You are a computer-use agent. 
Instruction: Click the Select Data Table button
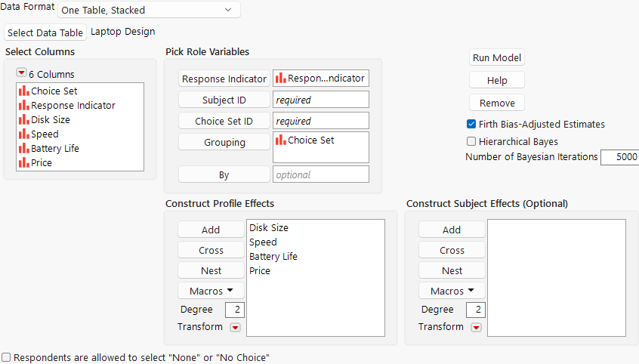45,32
